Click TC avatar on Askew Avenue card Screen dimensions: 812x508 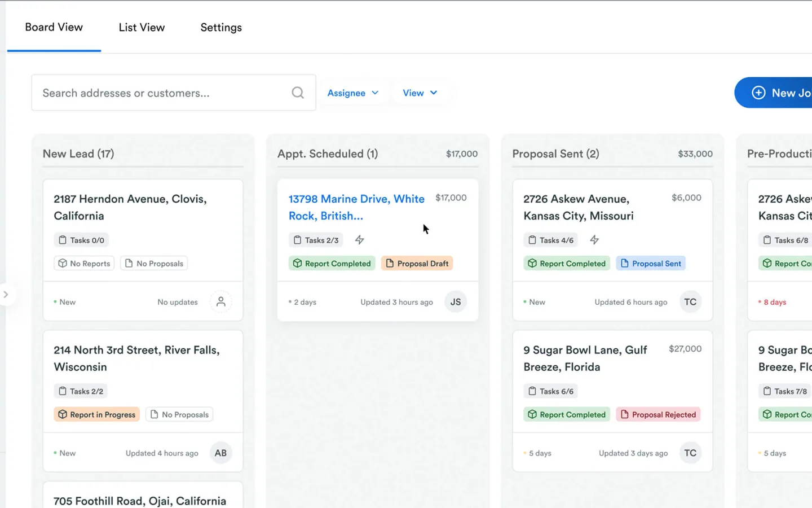point(690,301)
